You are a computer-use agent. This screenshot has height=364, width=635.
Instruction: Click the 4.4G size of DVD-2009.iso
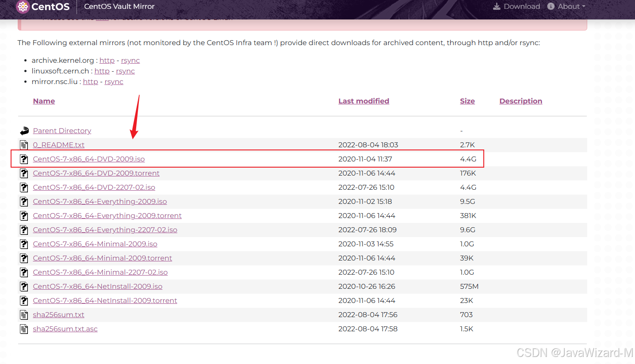click(467, 159)
